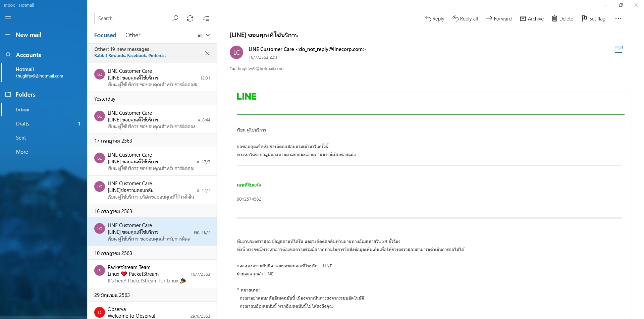Switch to the Other tab
The image size is (644, 319).
coord(133,35)
